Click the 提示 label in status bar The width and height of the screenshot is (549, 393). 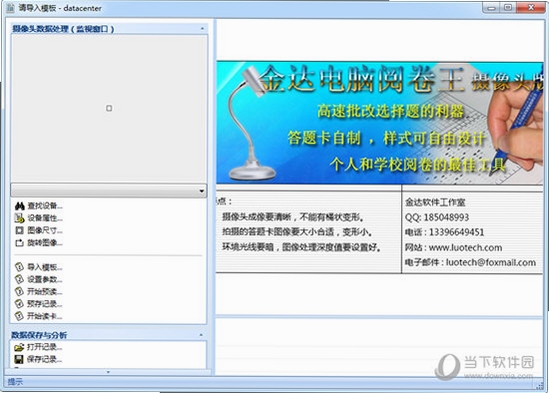pyautogui.click(x=15, y=382)
